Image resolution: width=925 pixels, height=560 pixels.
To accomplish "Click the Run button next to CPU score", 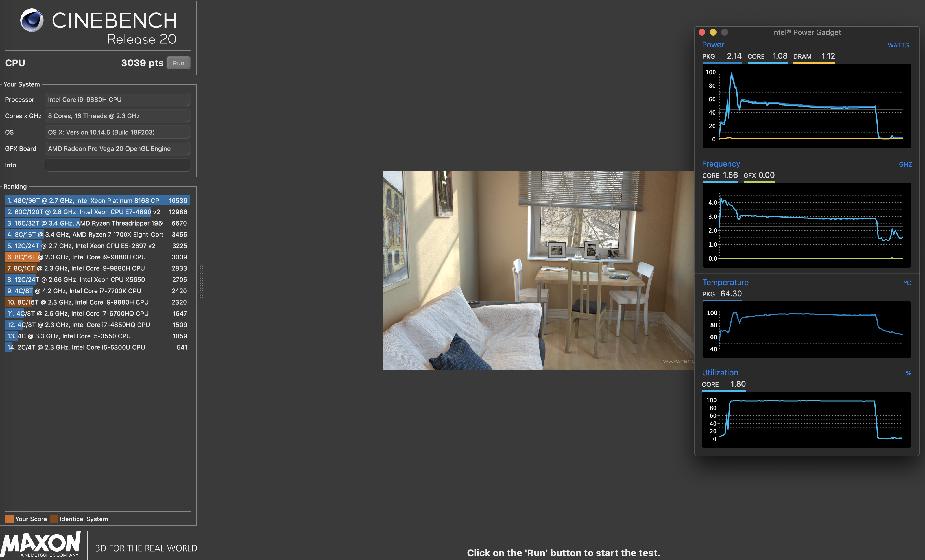I will point(178,63).
